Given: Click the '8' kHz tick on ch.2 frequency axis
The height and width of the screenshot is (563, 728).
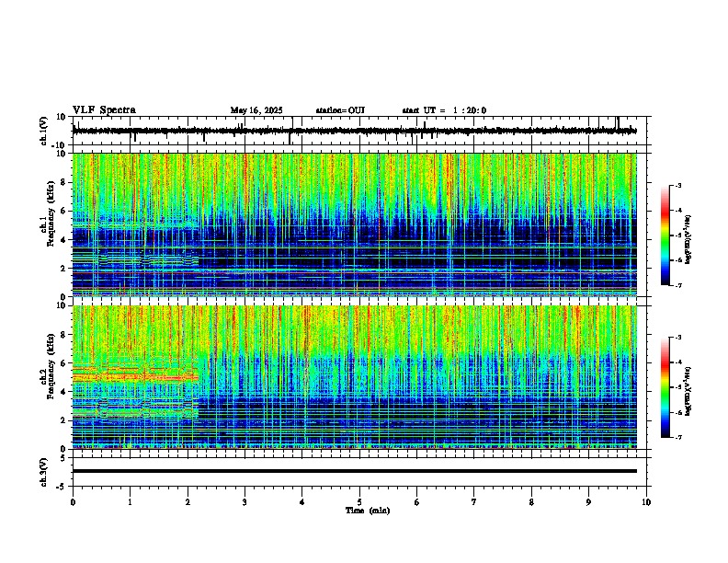Looking at the screenshot, I should point(64,335).
